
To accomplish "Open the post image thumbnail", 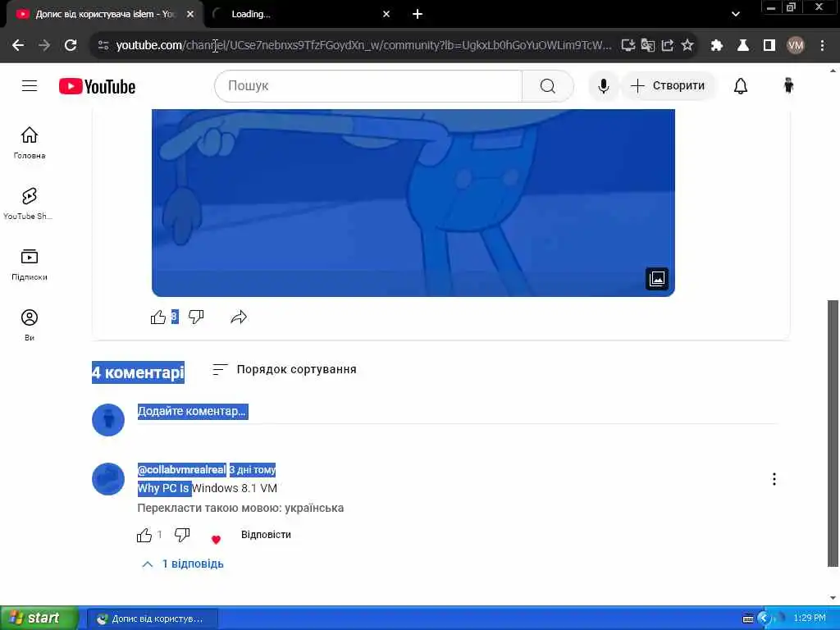I will tap(413, 203).
